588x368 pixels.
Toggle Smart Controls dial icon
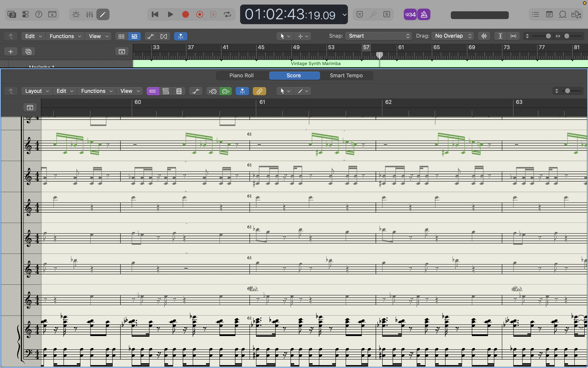click(x=76, y=14)
